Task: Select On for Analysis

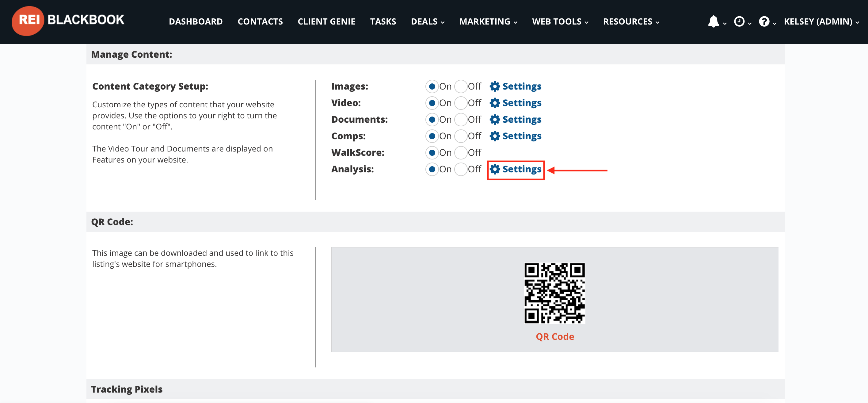Action: [x=432, y=169]
